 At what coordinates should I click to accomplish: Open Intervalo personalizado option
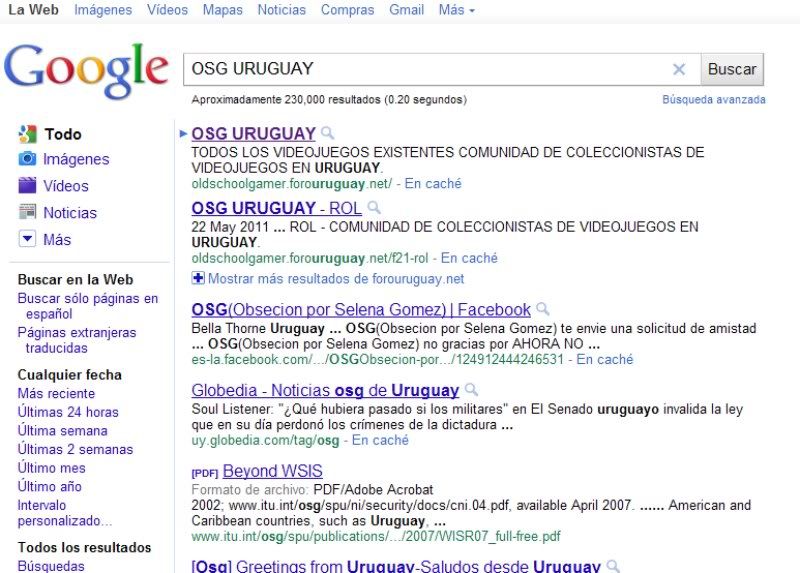tap(64, 513)
